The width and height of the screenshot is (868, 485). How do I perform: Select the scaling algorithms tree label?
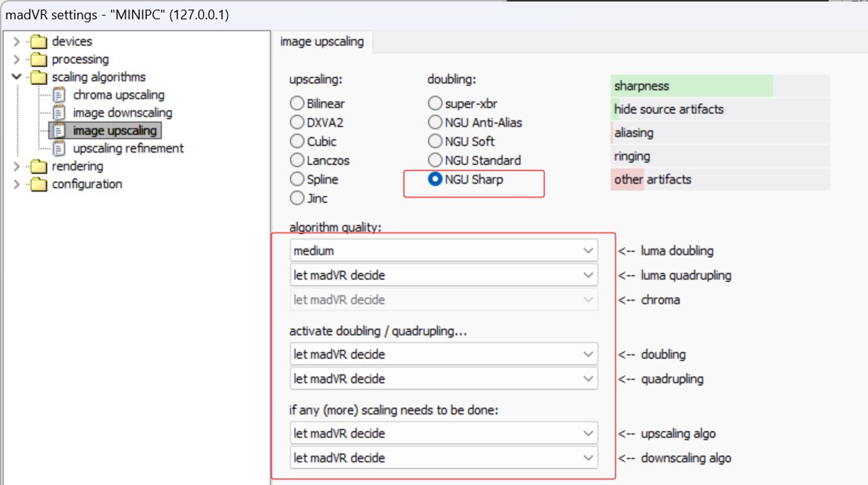click(98, 77)
